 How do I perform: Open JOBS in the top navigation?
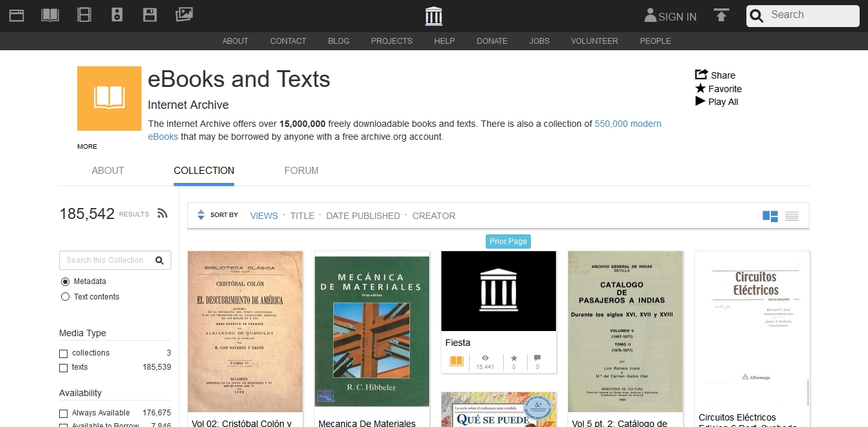[x=539, y=41]
